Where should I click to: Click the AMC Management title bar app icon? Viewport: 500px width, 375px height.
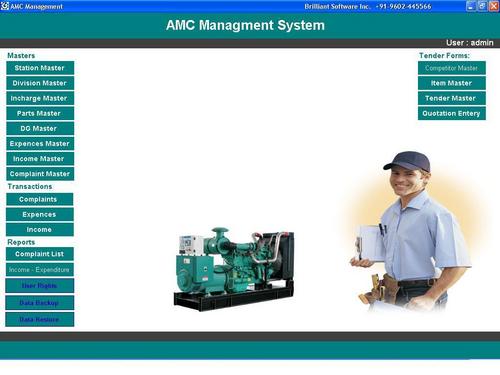(5, 6)
